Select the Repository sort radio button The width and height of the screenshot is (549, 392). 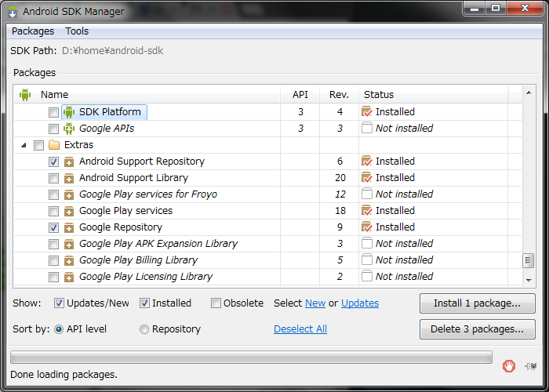(x=144, y=329)
